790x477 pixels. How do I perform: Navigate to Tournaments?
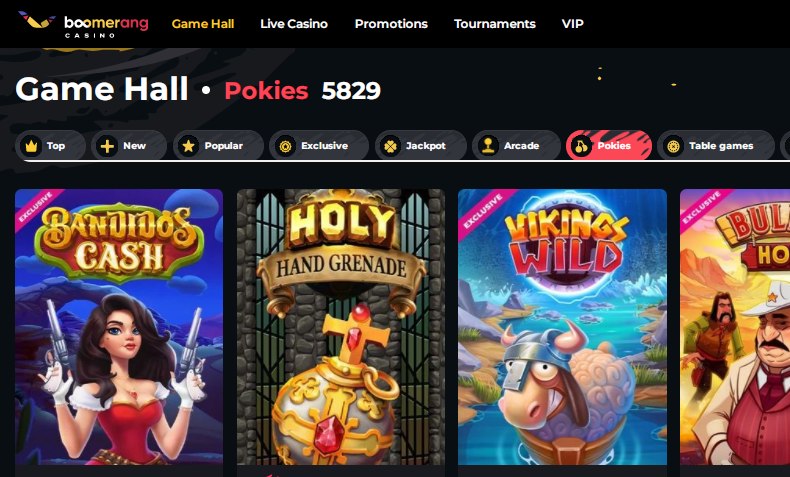[495, 24]
